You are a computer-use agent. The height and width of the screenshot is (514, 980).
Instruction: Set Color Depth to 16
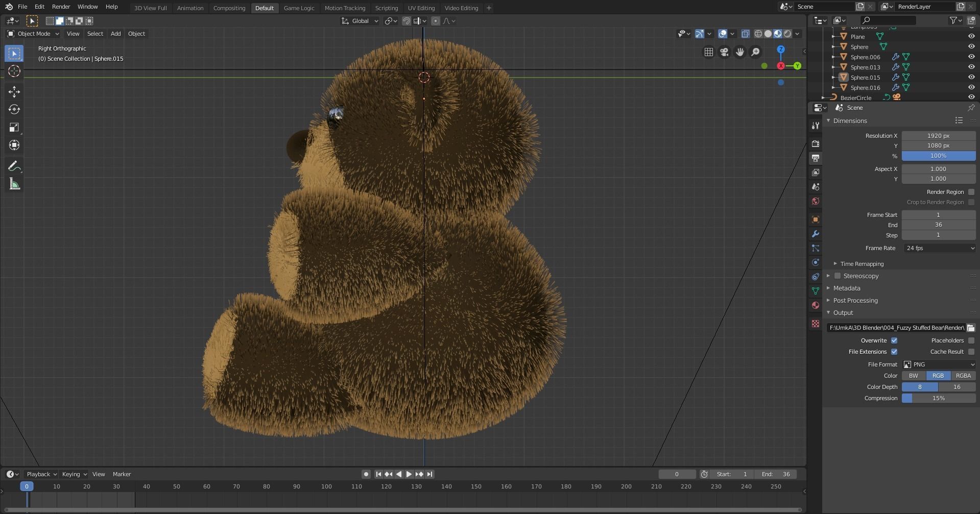957,387
